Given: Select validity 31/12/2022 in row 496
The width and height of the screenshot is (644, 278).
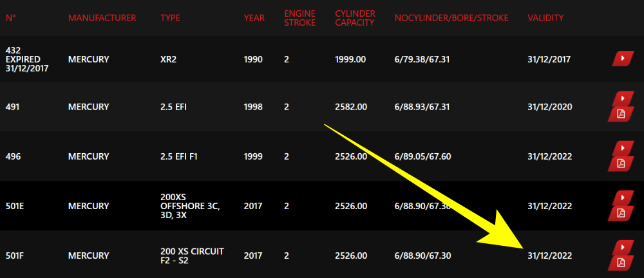Looking at the screenshot, I should (x=549, y=156).
